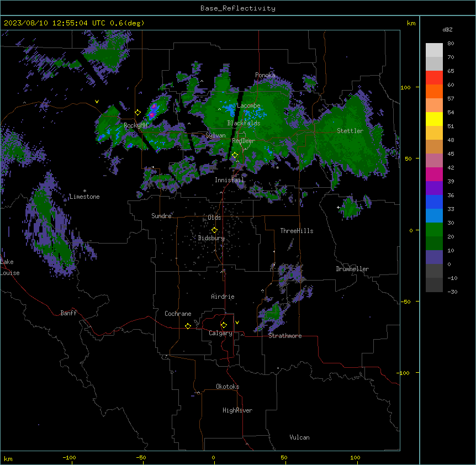Image resolution: width=476 pixels, height=465 pixels.
Task: Click the light gray 70–80 dBZ legend swatch
Action: point(434,50)
